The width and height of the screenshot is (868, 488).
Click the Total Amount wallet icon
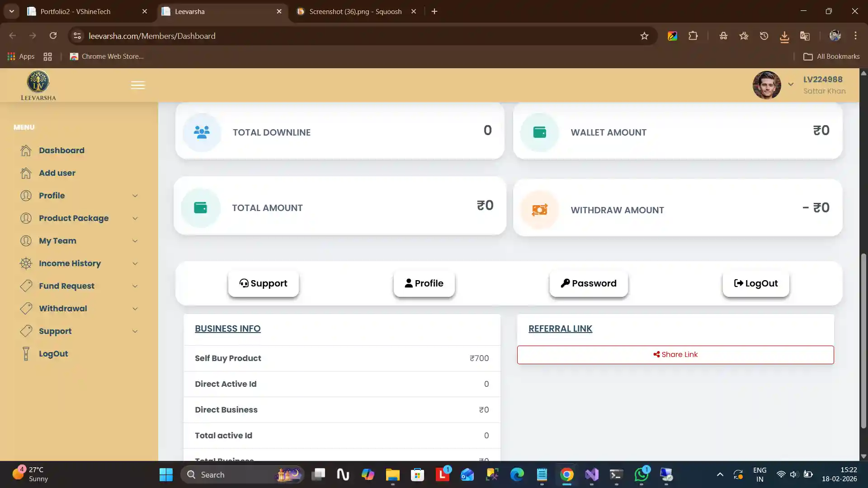[x=200, y=208]
